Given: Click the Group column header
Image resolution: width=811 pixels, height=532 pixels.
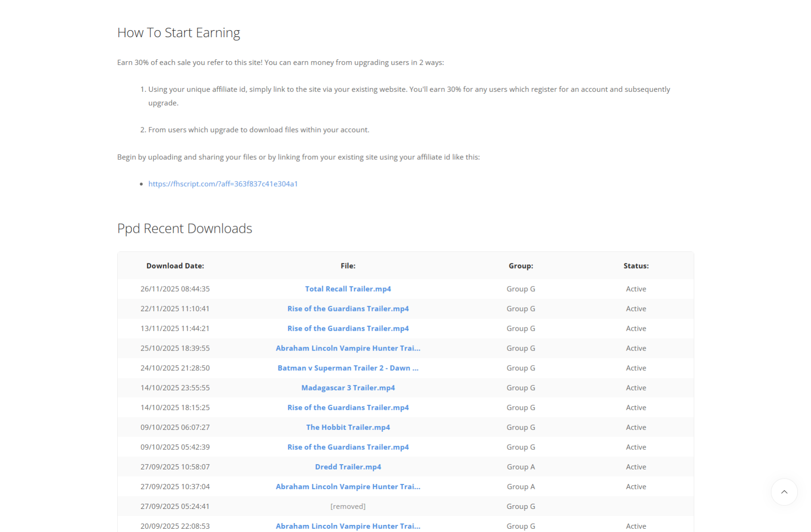Looking at the screenshot, I should click(x=521, y=266).
